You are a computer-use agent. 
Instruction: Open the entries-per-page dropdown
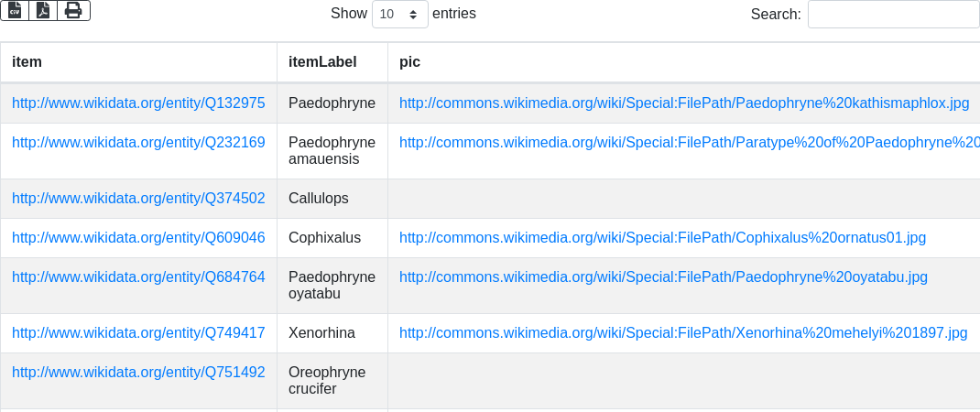point(399,14)
